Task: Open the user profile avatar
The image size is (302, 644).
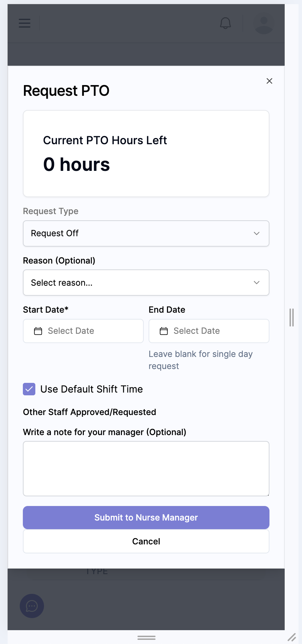Action: pos(264,23)
